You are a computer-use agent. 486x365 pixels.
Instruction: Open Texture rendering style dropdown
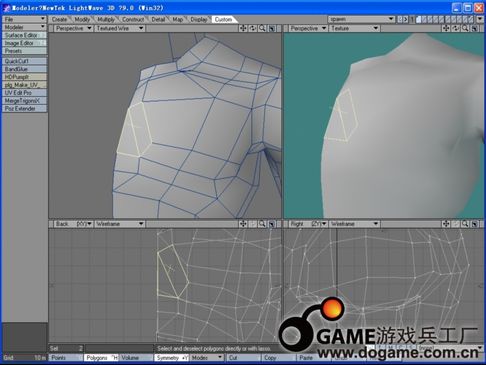[x=355, y=28]
